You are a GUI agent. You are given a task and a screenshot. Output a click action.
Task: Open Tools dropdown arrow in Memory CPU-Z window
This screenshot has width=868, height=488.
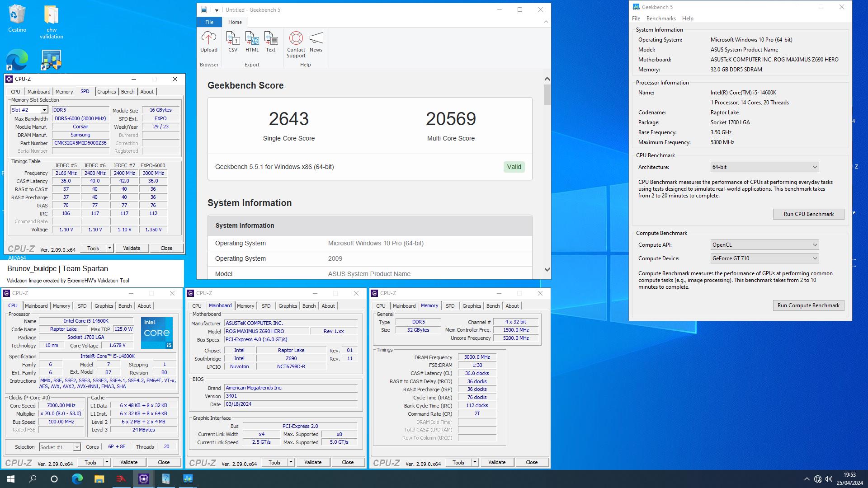pyautogui.click(x=475, y=462)
